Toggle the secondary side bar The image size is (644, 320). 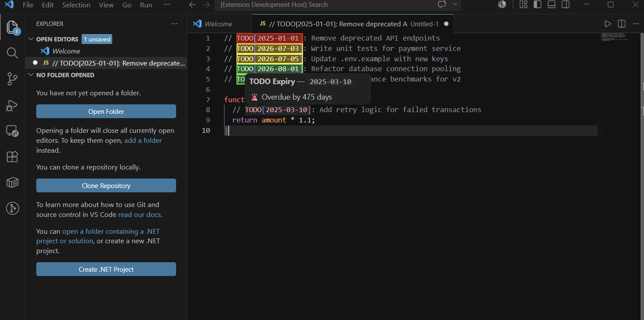565,5
